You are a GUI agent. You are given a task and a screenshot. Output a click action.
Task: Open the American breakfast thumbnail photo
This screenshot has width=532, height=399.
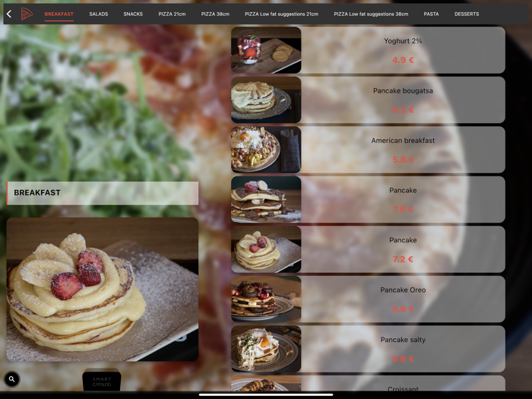pyautogui.click(x=266, y=150)
